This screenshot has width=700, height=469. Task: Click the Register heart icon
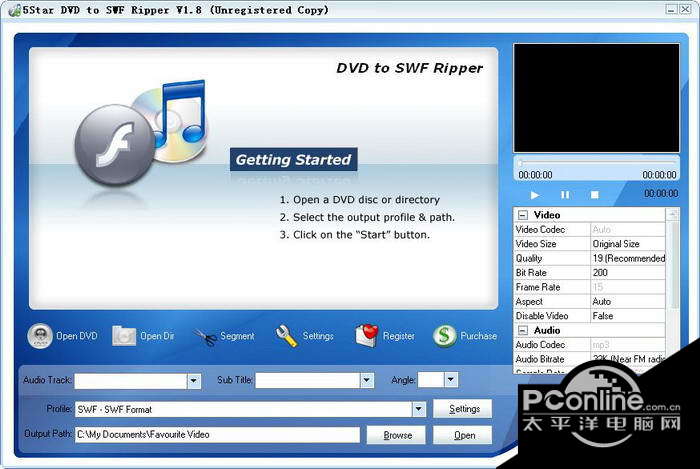(x=367, y=336)
